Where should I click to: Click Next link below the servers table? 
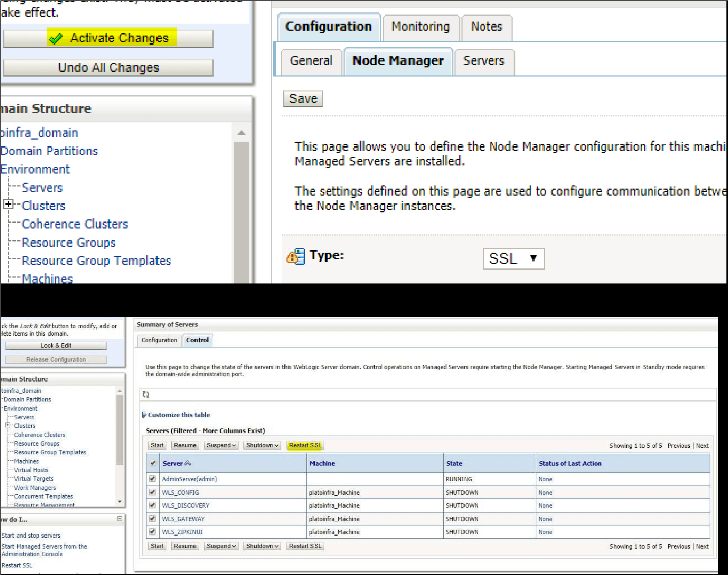[x=702, y=546]
